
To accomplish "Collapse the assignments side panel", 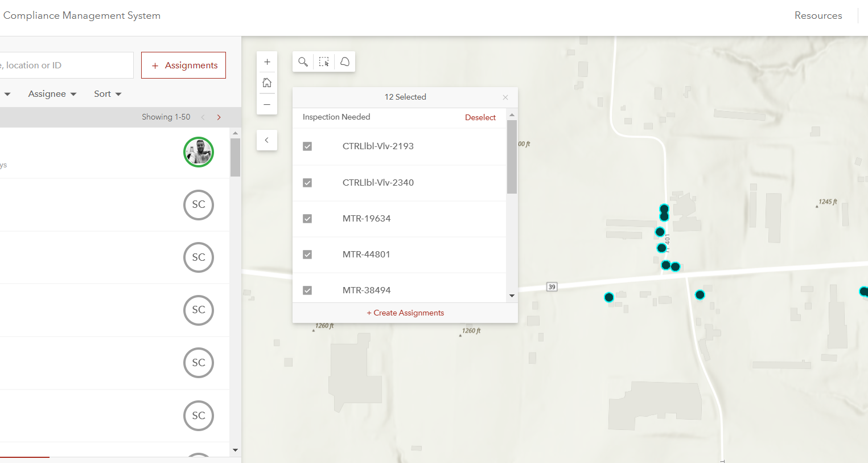I will [267, 140].
